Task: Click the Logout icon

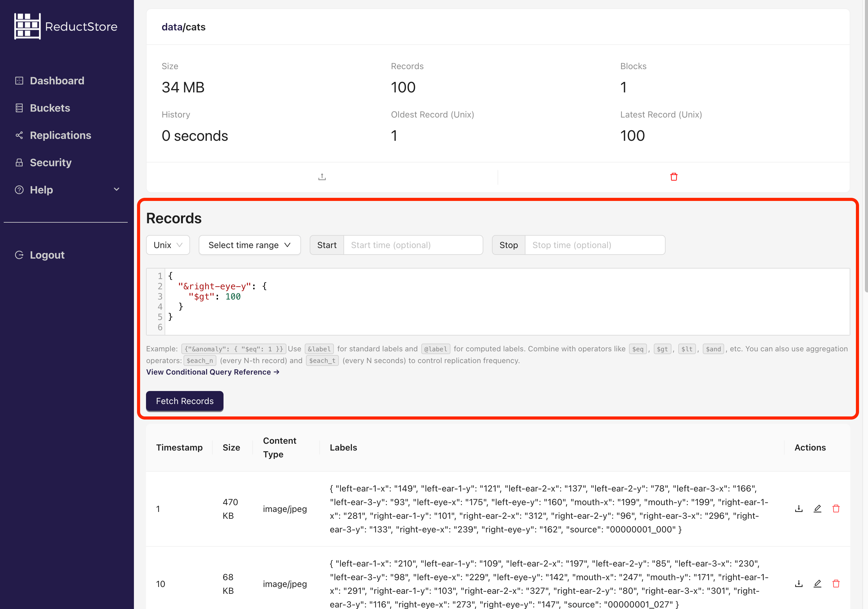Action: click(19, 255)
